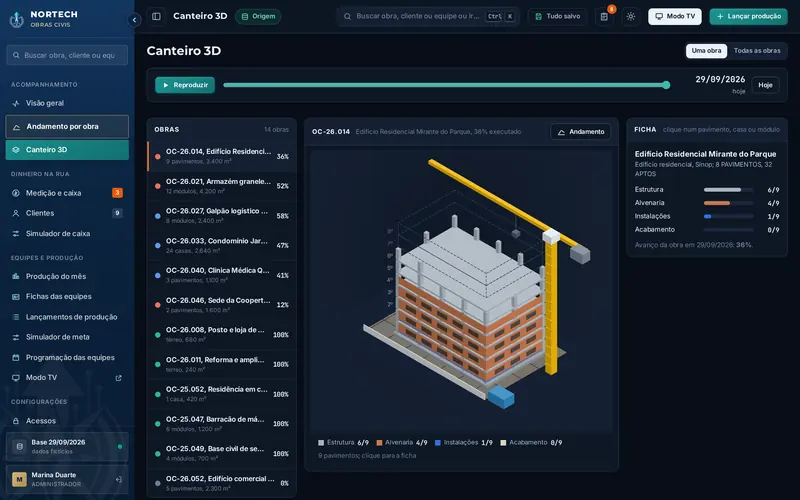Select OC-25.049 Base civil row
Screen dimensions: 800x500
point(221,454)
